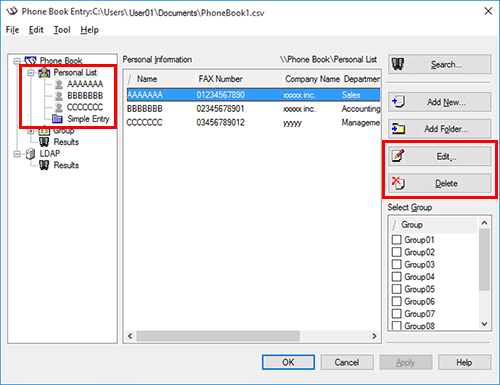Open the File menu
Image resolution: width=500 pixels, height=385 pixels.
tap(12, 30)
